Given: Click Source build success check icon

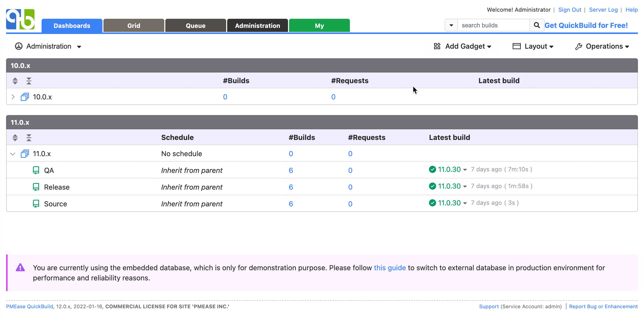Looking at the screenshot, I should click(432, 203).
